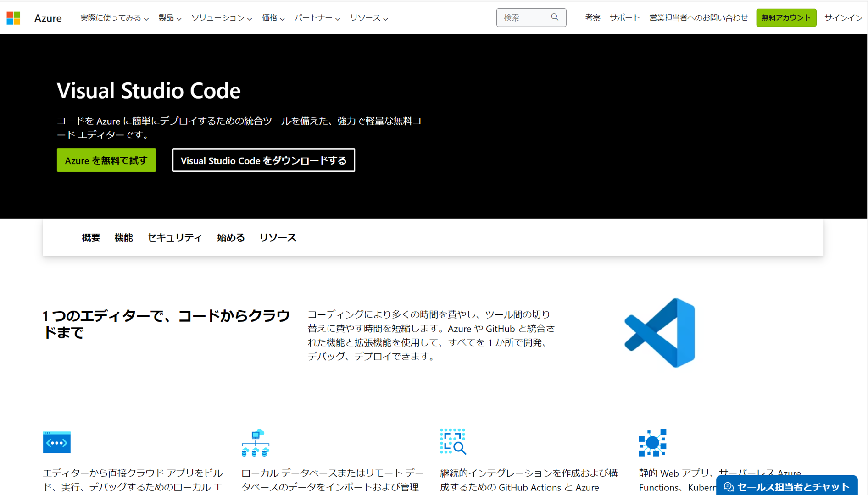Click the chat bubble icon in sales chat
The image size is (868, 495).
coord(729,487)
